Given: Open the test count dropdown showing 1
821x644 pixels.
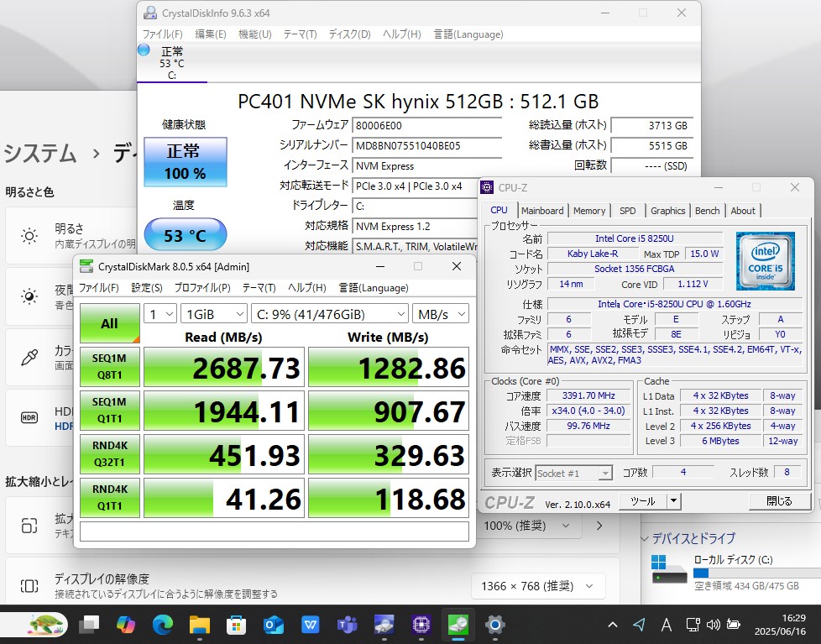Looking at the screenshot, I should [159, 314].
